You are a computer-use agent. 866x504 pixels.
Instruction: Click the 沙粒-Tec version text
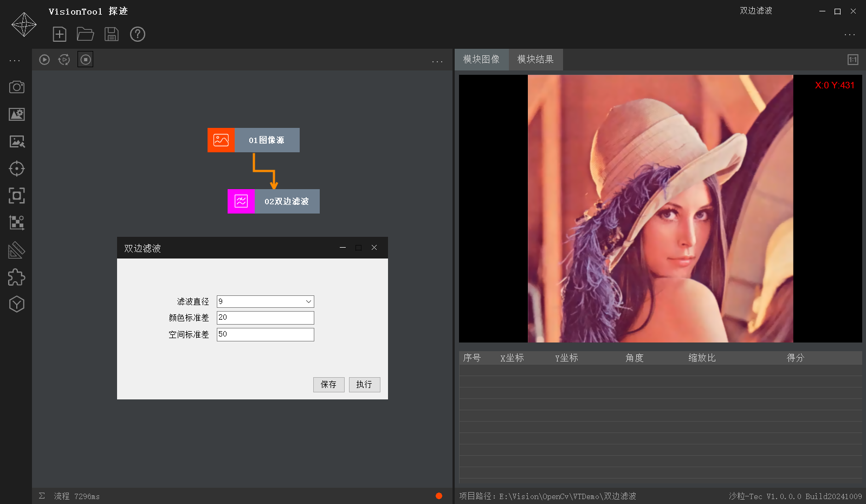coord(795,496)
